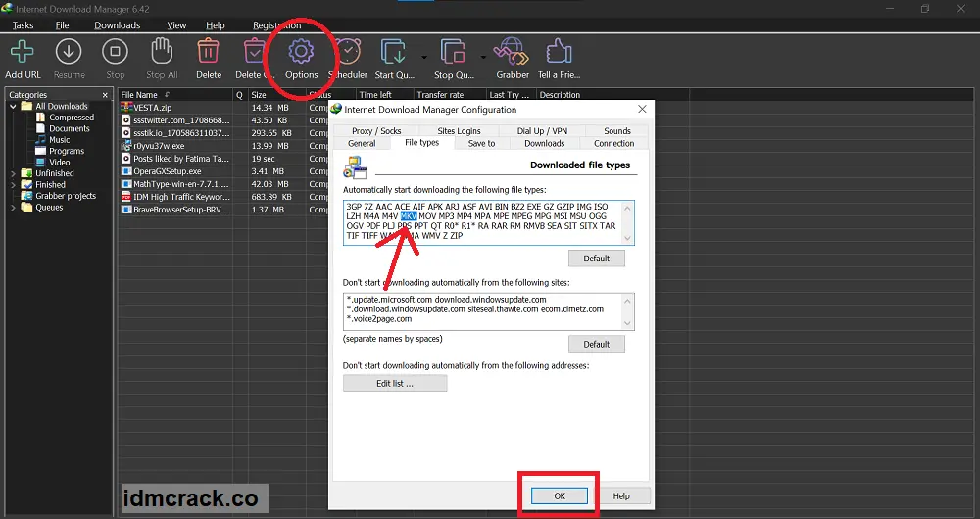Open the Scheduler clock icon
This screenshot has width=980, height=519.
tap(348, 52)
